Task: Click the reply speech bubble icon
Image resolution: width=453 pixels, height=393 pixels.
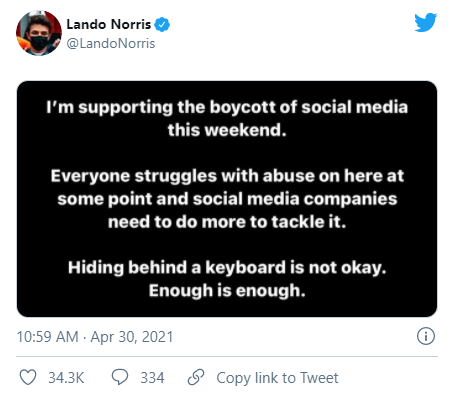Action: [x=119, y=377]
